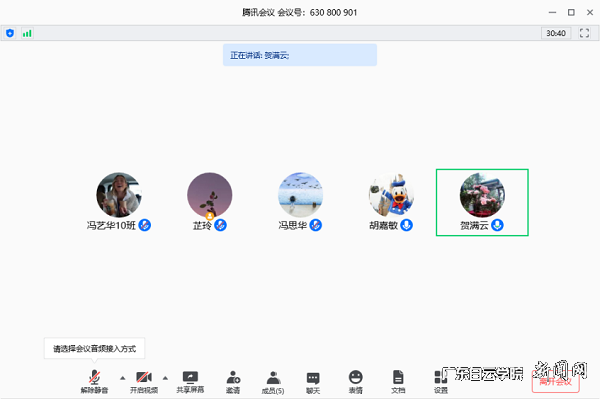Screen dimensions: 600x399
Task: Unmute microphone with 解除静音 button
Action: tap(94, 382)
